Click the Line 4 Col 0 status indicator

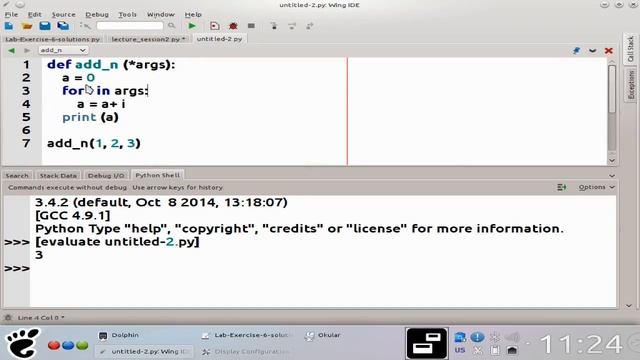[x=41, y=318]
